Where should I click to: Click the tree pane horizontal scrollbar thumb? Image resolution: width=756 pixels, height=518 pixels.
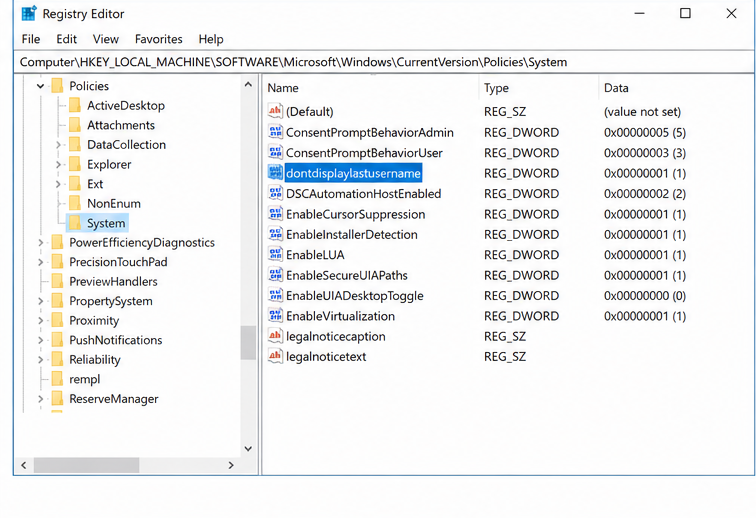(86, 465)
